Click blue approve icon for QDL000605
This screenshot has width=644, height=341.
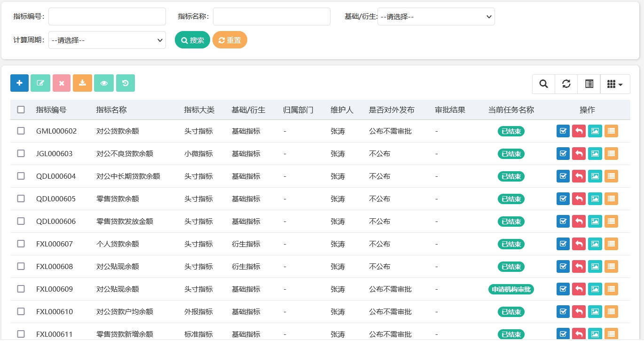[x=563, y=199]
